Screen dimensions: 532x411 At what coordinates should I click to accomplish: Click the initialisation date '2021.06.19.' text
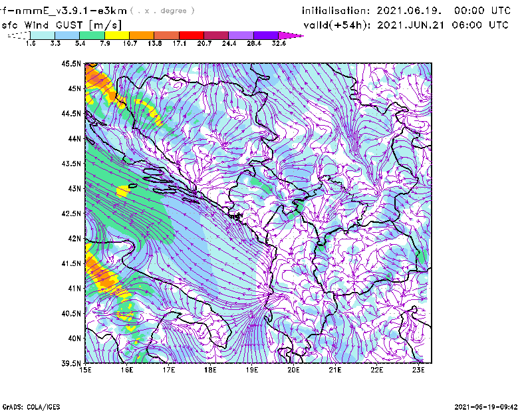pyautogui.click(x=409, y=11)
